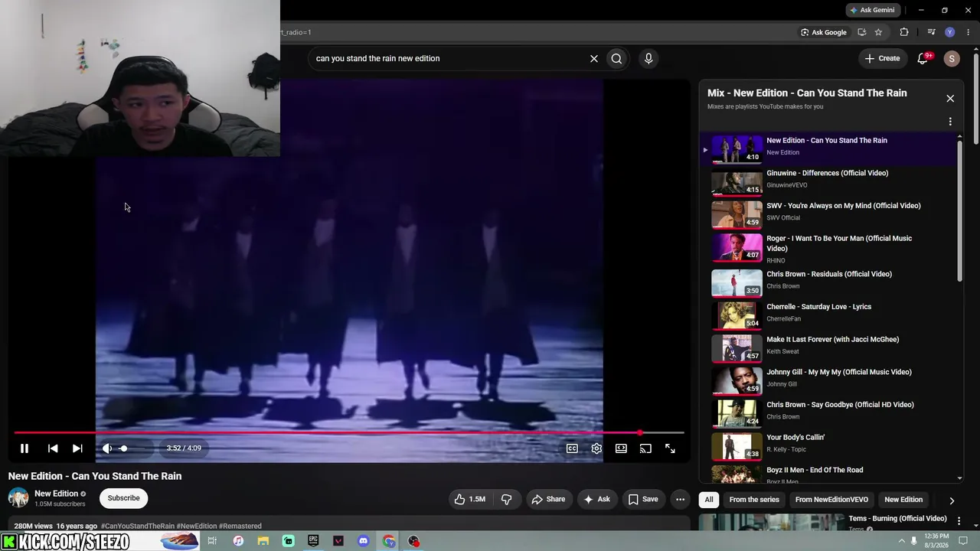Open YouTube notifications bell
Image resolution: width=980 pixels, height=551 pixels.
point(923,58)
